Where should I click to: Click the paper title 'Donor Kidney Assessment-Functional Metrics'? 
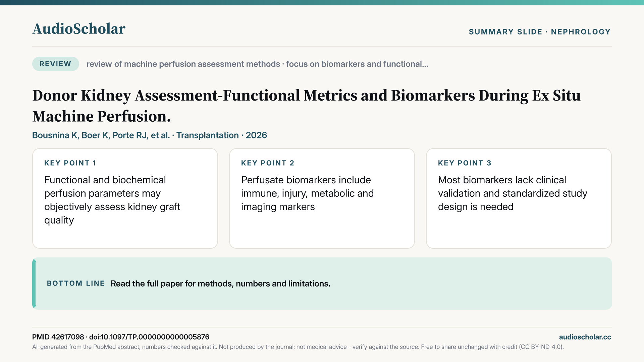pyautogui.click(x=306, y=106)
